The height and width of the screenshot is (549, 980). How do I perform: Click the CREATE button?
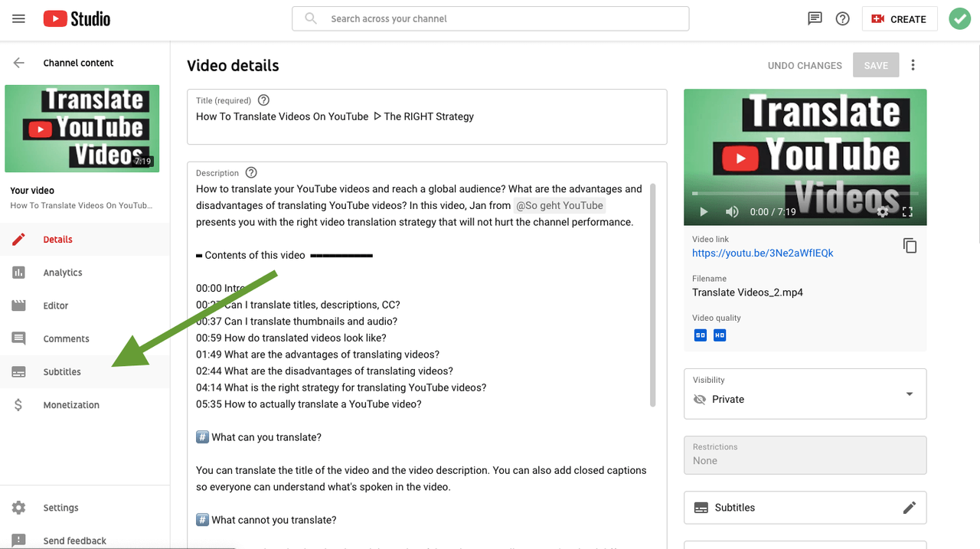pyautogui.click(x=899, y=19)
